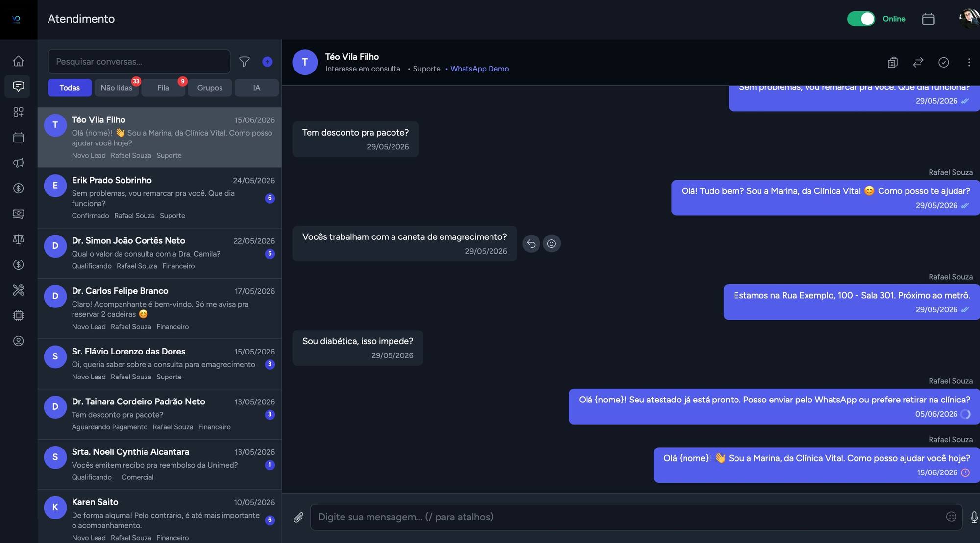Click the red 9 badge on Fila

(x=182, y=81)
